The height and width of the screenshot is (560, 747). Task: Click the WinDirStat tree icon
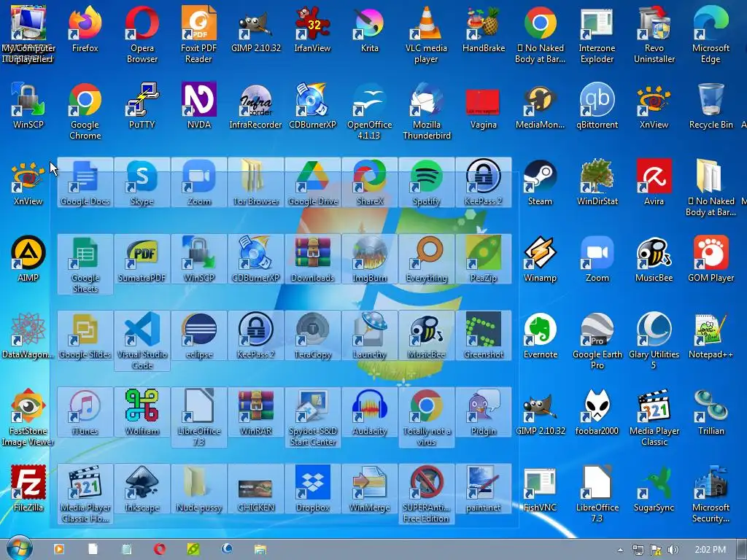click(x=597, y=182)
